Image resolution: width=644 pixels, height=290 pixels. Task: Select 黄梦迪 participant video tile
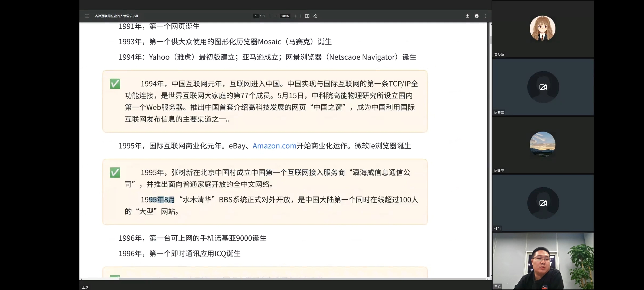[543, 29]
